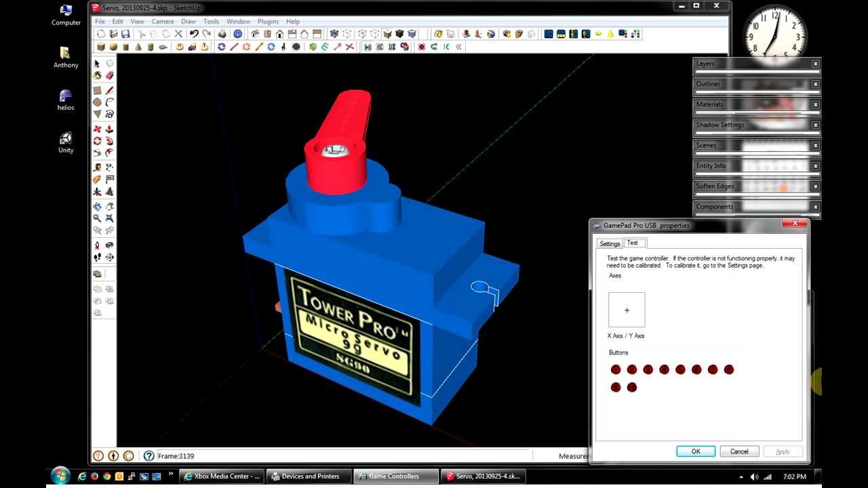Collapse toolbar with double chevron

458,47
